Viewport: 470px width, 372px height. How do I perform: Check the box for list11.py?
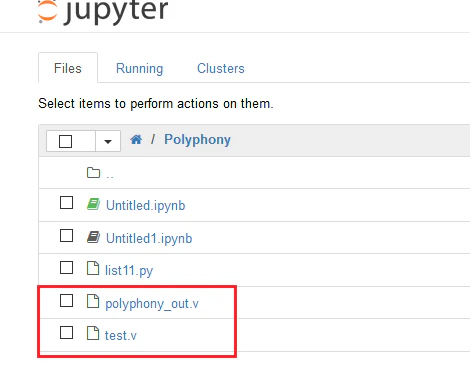66,268
